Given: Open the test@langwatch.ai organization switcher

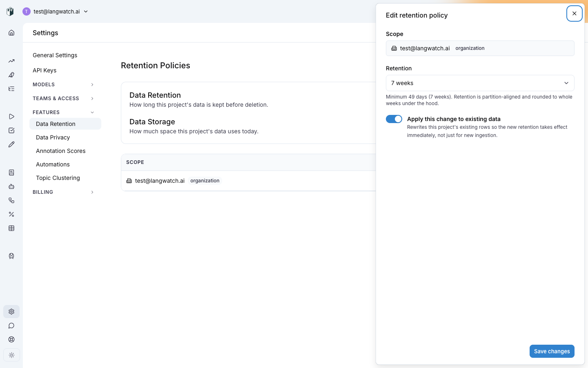Looking at the screenshot, I should [x=56, y=11].
